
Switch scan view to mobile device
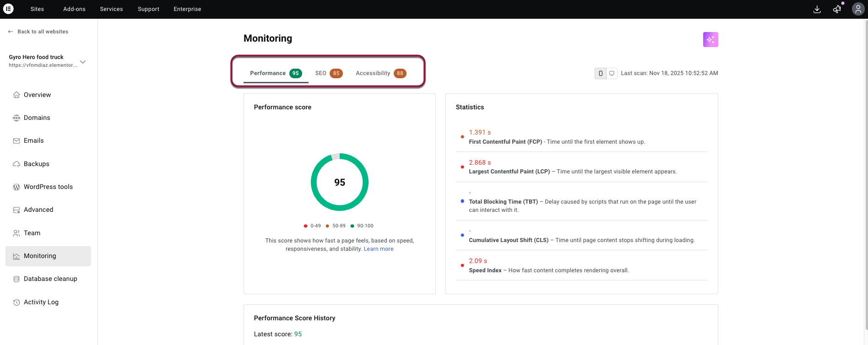tap(601, 73)
